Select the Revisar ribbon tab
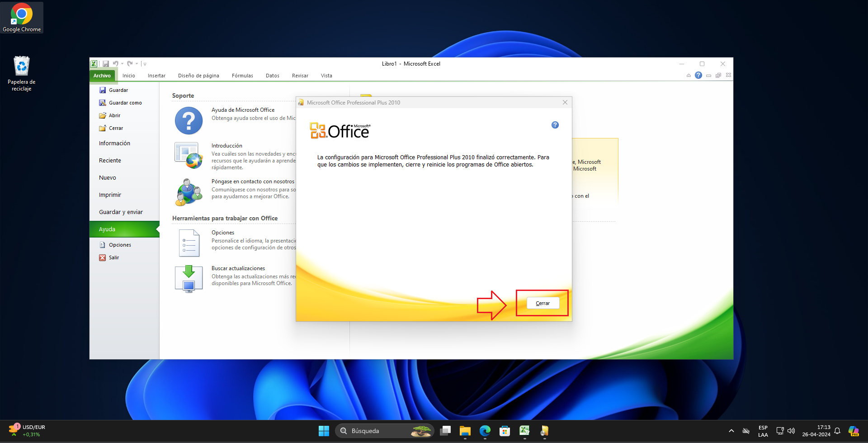 (x=300, y=76)
